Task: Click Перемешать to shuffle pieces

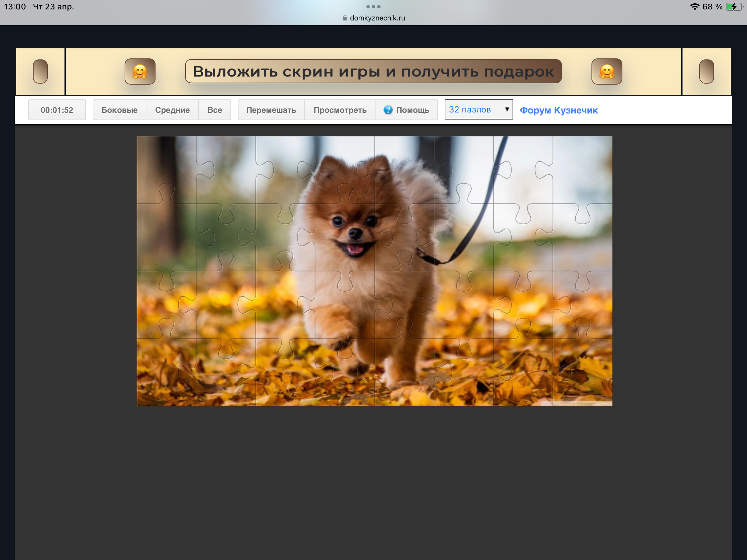Action: [x=271, y=110]
